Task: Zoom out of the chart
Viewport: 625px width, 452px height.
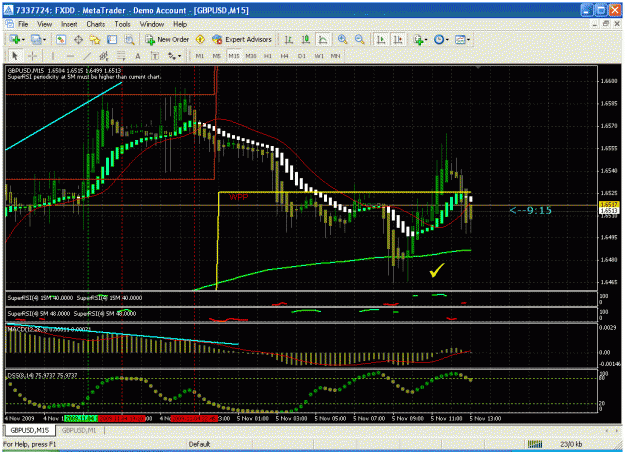Action: point(359,39)
